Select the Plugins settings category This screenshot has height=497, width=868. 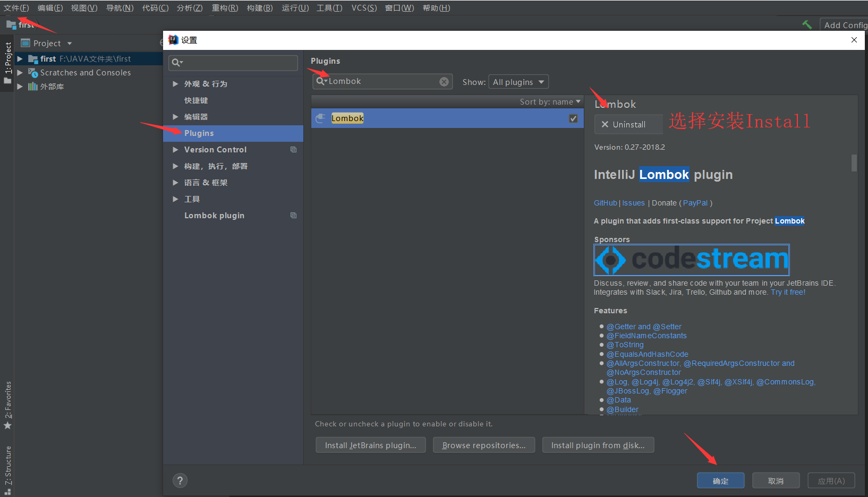click(x=233, y=133)
